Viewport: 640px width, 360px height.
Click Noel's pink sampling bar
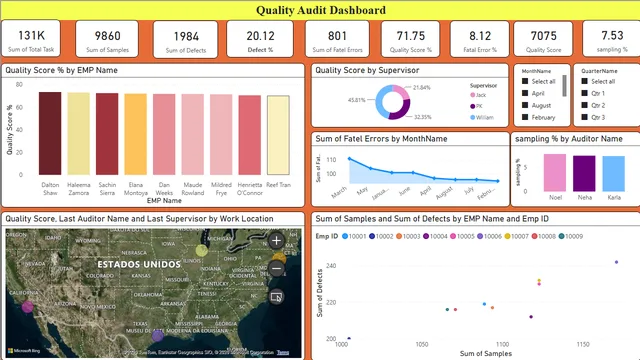pos(555,173)
